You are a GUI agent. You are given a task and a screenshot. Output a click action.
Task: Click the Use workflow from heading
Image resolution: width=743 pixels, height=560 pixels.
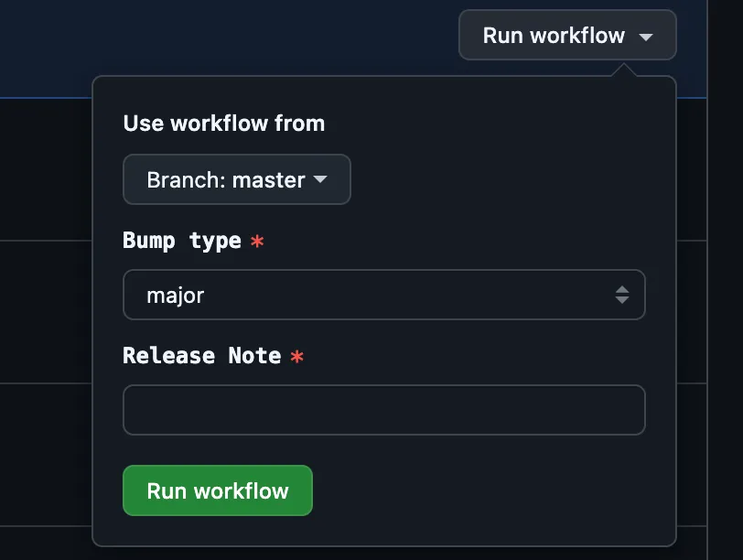tap(223, 124)
